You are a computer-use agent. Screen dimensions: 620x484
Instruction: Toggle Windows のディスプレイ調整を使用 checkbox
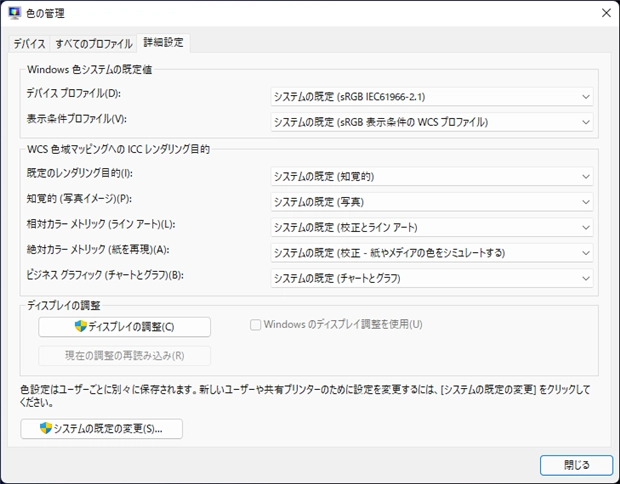click(255, 325)
